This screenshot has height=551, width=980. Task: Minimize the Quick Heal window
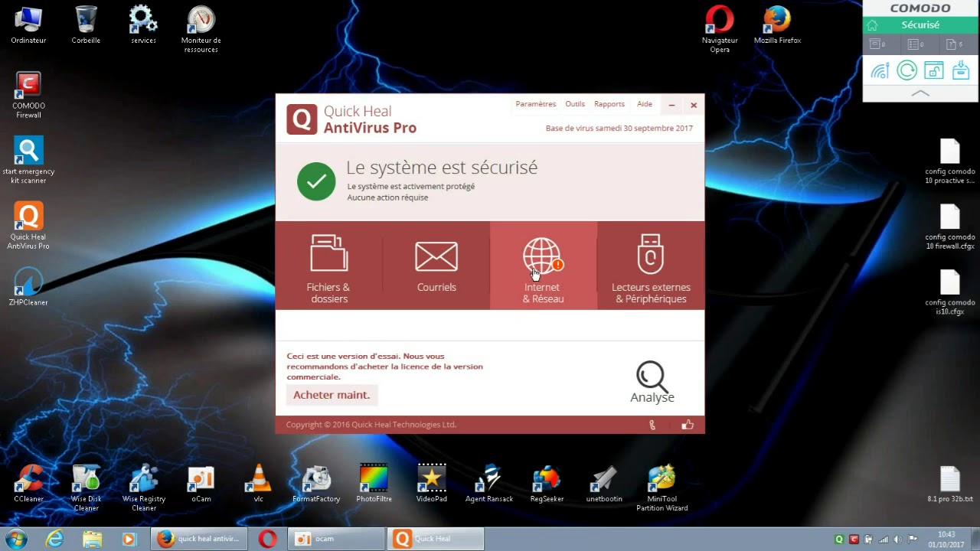coord(671,105)
